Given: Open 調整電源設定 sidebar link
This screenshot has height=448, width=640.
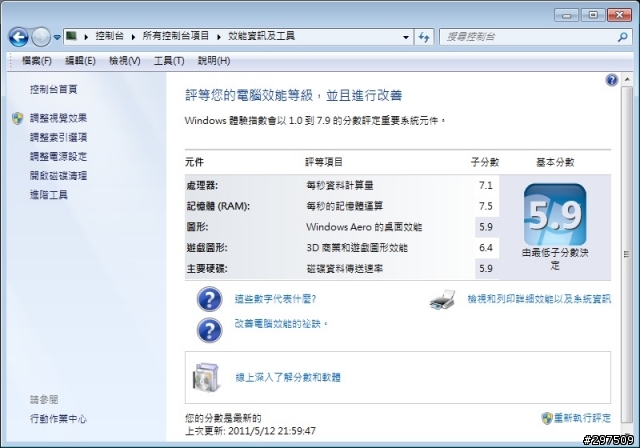Looking at the screenshot, I should click(x=58, y=157).
